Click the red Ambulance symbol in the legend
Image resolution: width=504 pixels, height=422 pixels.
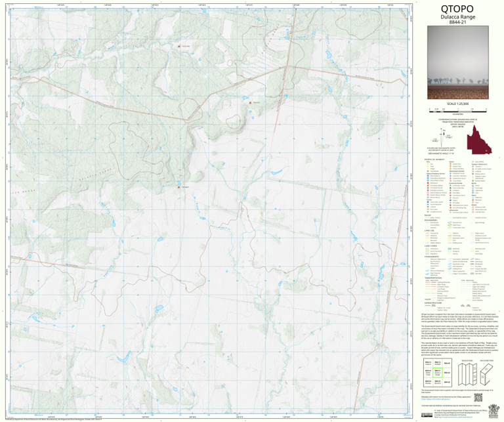(x=428, y=183)
